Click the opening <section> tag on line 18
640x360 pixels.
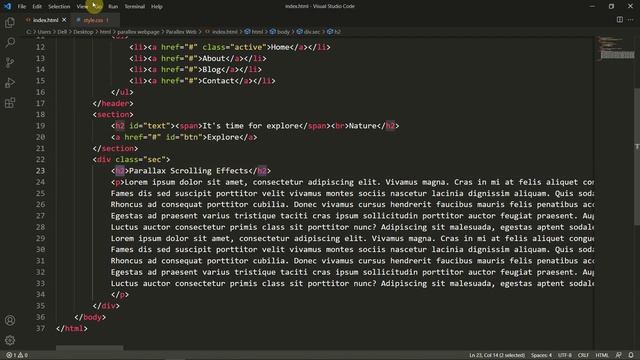[x=113, y=115]
